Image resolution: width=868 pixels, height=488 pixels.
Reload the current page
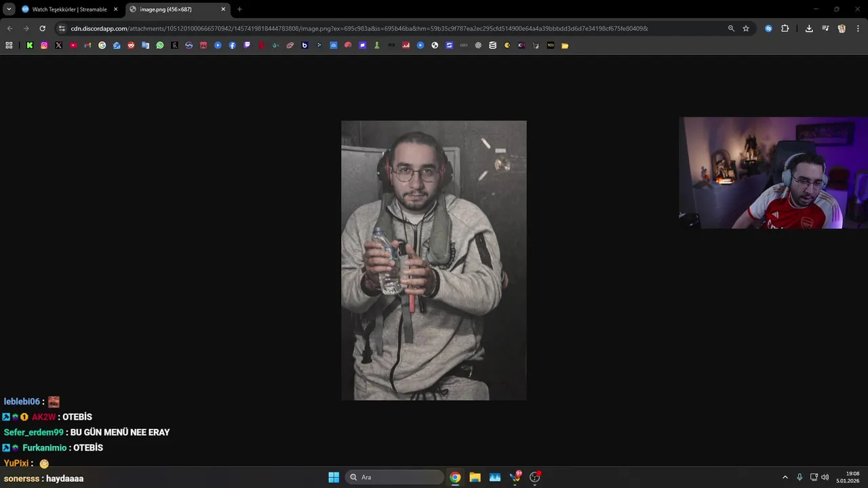click(x=42, y=28)
